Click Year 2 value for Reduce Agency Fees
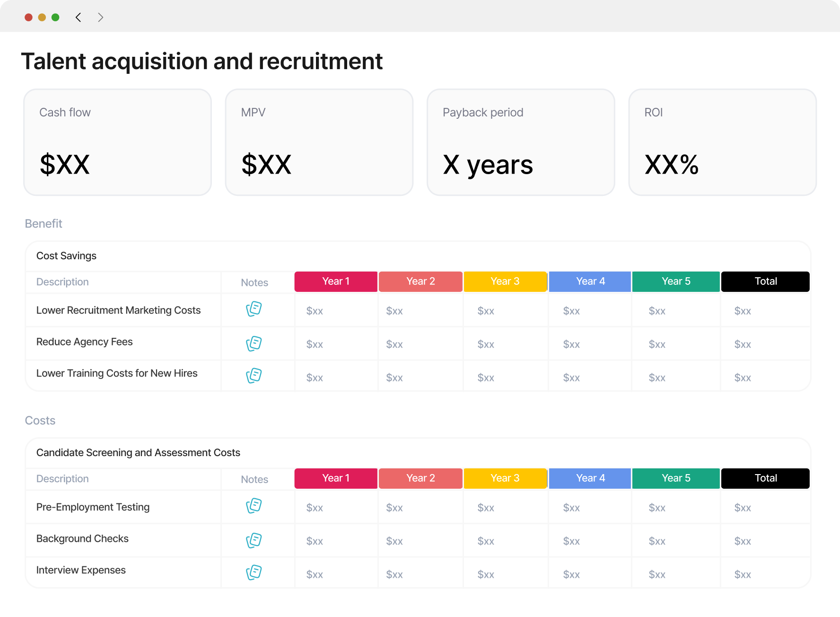This screenshot has width=840, height=617. tap(394, 344)
